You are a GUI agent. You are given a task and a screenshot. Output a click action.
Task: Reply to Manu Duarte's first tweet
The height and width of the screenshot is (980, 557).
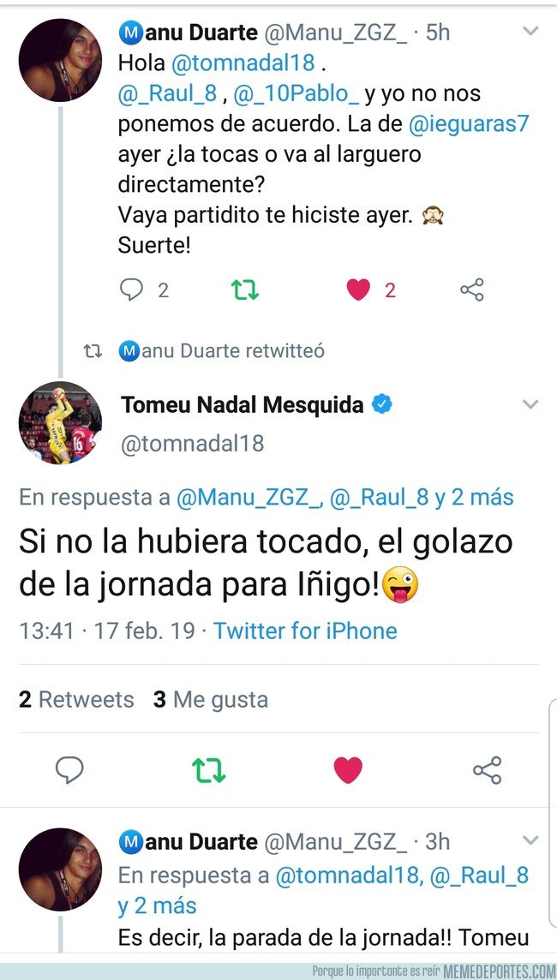(130, 290)
